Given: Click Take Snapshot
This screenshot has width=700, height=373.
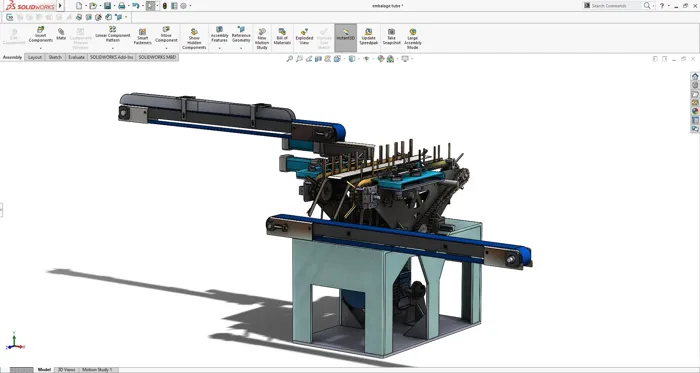Looking at the screenshot, I should pyautogui.click(x=391, y=37).
